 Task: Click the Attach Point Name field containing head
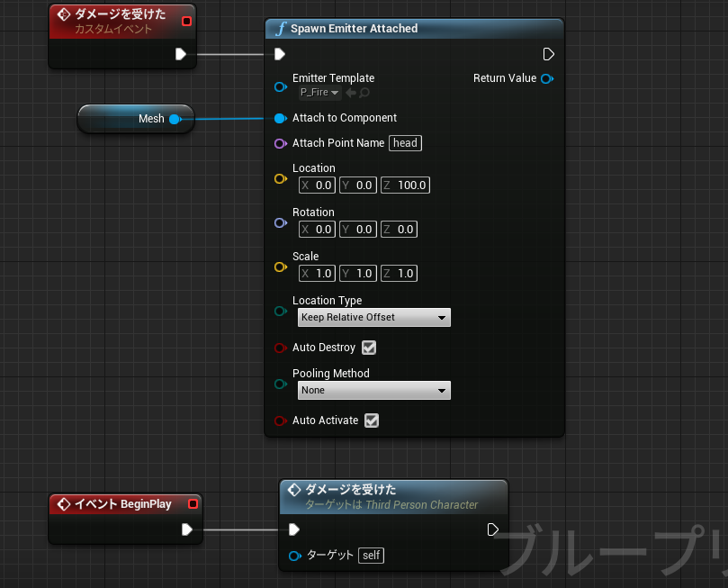tap(405, 143)
